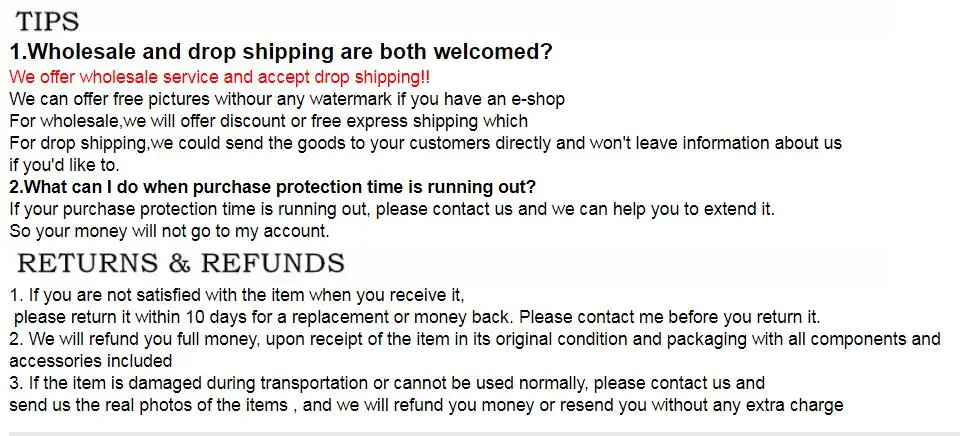The height and width of the screenshot is (436, 960).
Task: Click the word 'e-shop' in the watermark line
Action: click(x=538, y=99)
